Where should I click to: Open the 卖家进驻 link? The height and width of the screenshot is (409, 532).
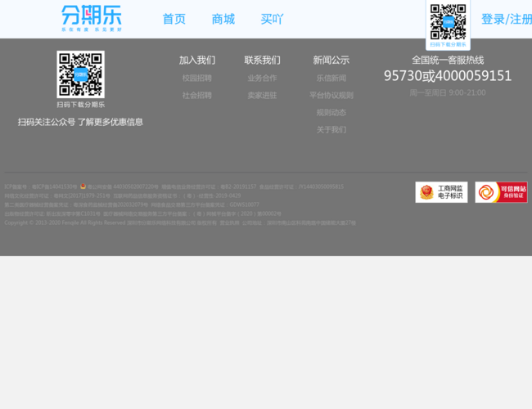pos(262,96)
